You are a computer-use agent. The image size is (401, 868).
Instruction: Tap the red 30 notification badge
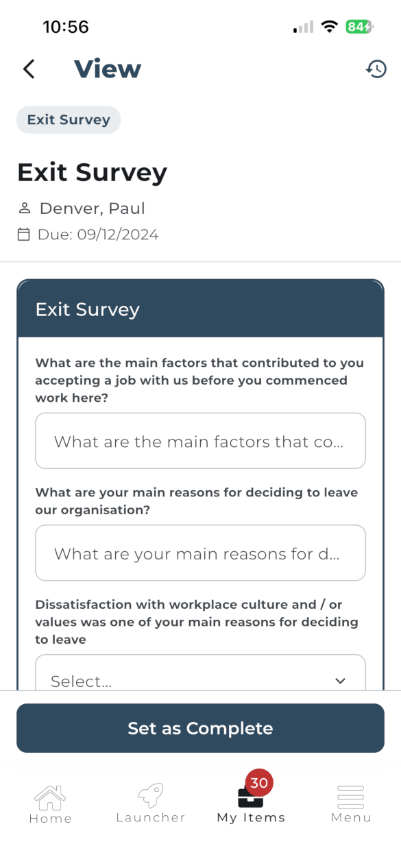(259, 783)
